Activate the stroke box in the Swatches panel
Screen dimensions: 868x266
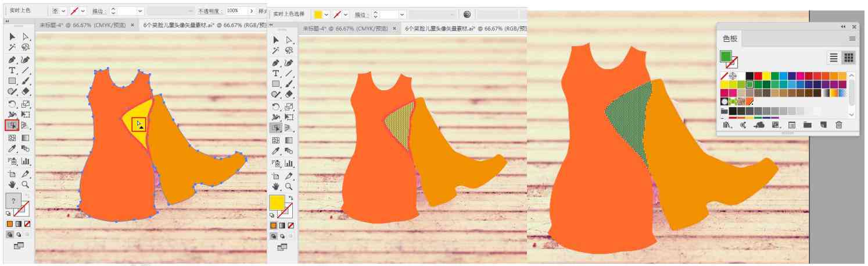(x=731, y=62)
